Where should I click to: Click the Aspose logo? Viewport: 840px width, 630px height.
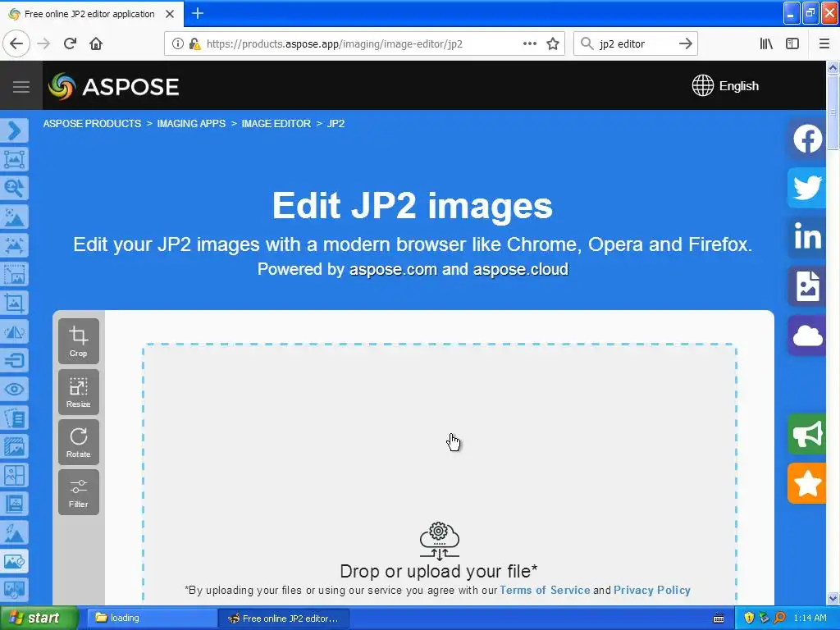(113, 86)
